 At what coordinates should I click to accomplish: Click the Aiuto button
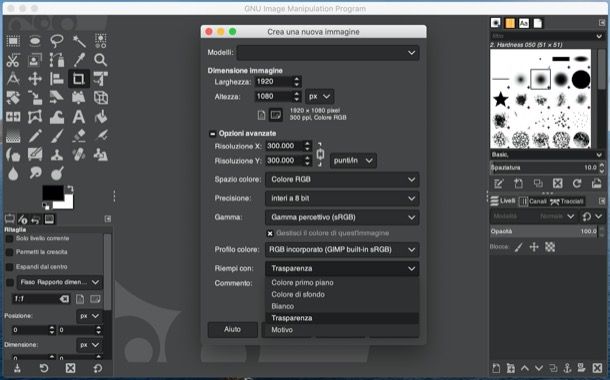(232, 329)
